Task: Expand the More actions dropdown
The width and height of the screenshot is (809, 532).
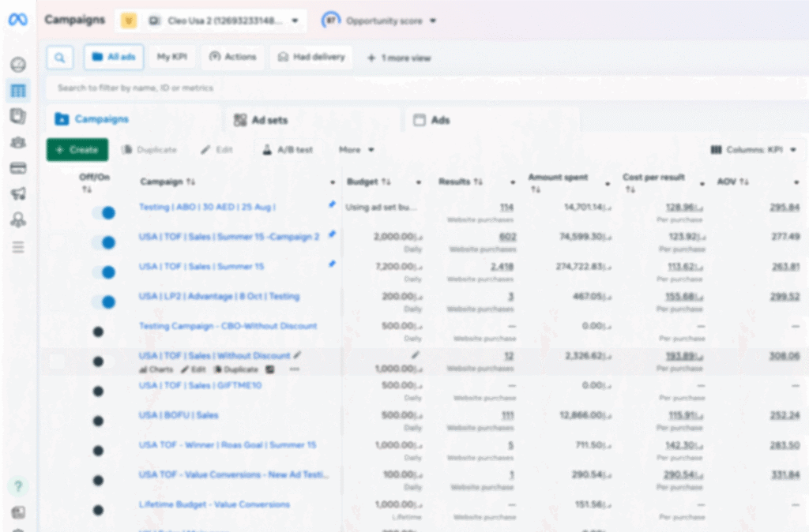Action: (x=356, y=150)
